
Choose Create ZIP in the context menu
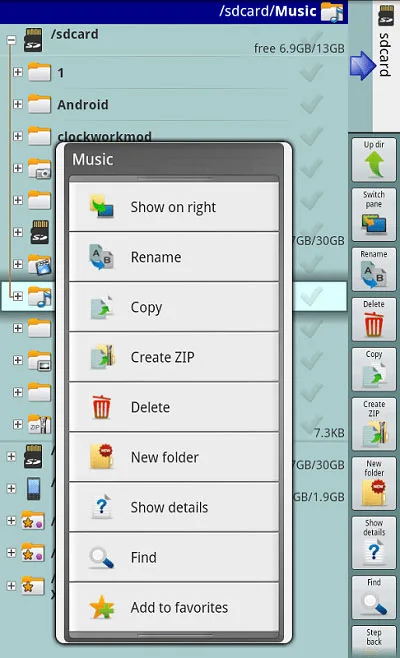[174, 357]
